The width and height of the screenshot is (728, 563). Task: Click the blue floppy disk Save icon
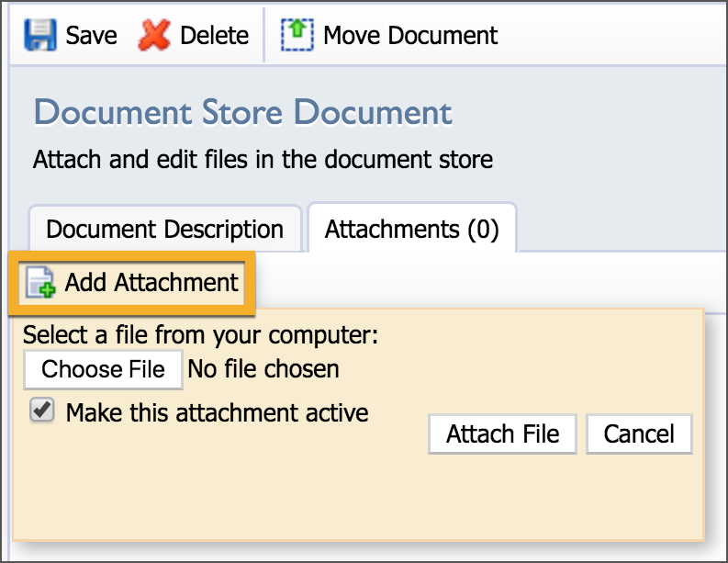pos(40,35)
